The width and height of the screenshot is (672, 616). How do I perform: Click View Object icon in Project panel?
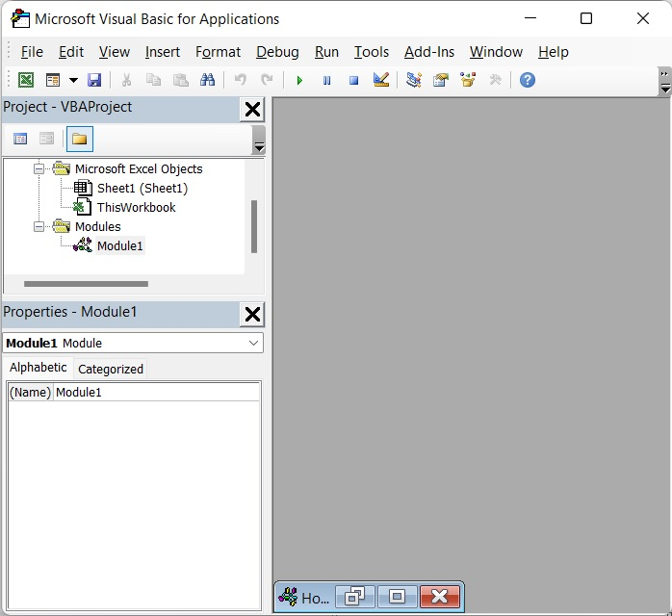[x=46, y=139]
